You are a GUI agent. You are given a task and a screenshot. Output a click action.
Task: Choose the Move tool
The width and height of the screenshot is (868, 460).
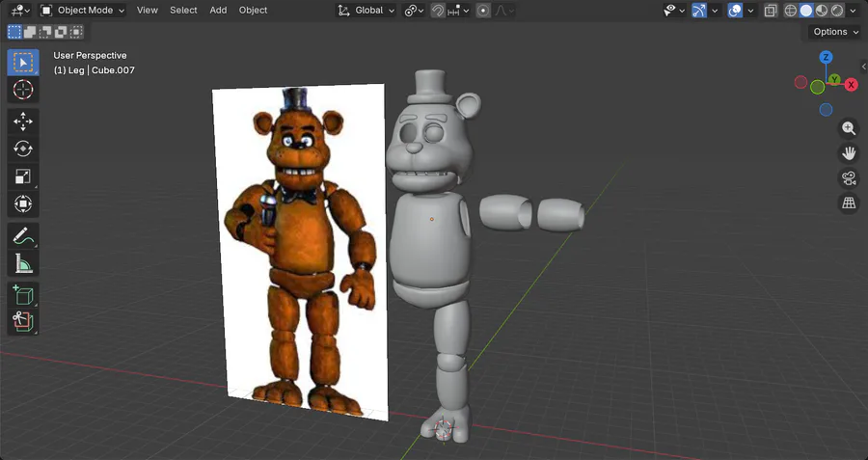(23, 122)
